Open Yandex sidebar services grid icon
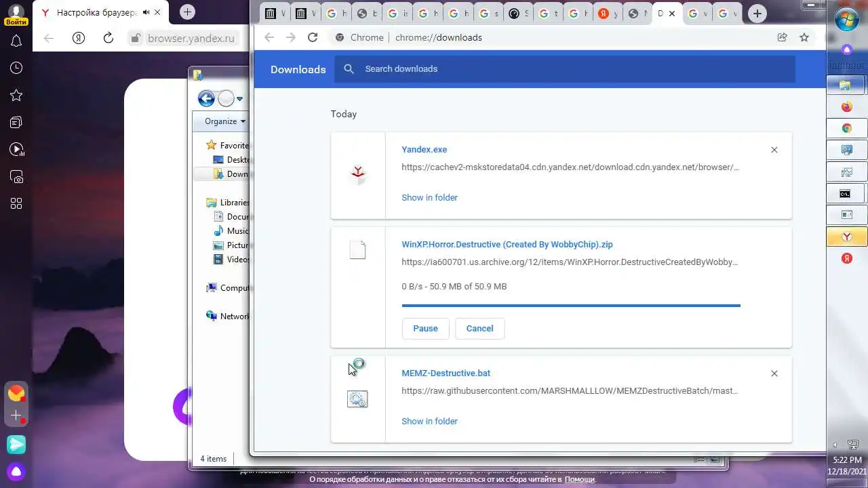 coord(16,204)
